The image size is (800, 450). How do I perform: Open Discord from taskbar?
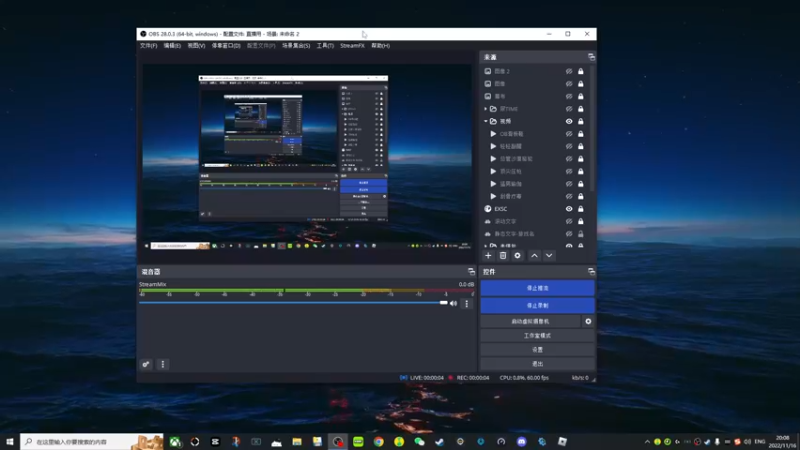point(521,442)
